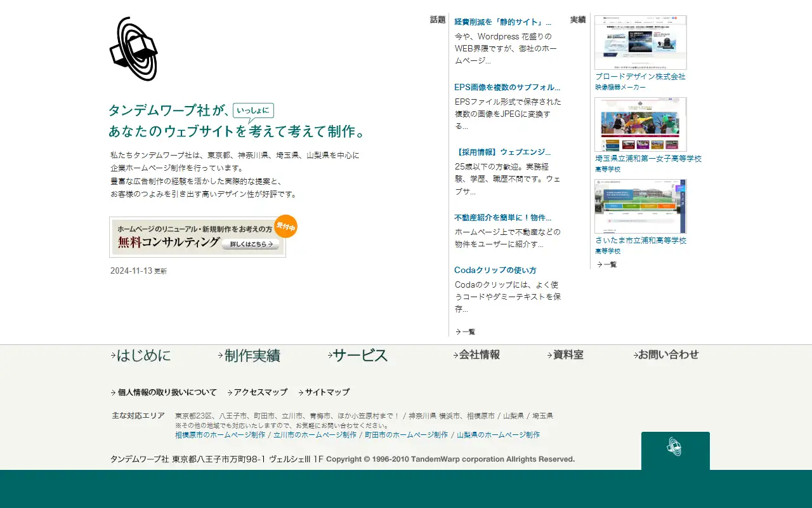Open the サービス menu
This screenshot has width=812, height=508.
tap(358, 356)
